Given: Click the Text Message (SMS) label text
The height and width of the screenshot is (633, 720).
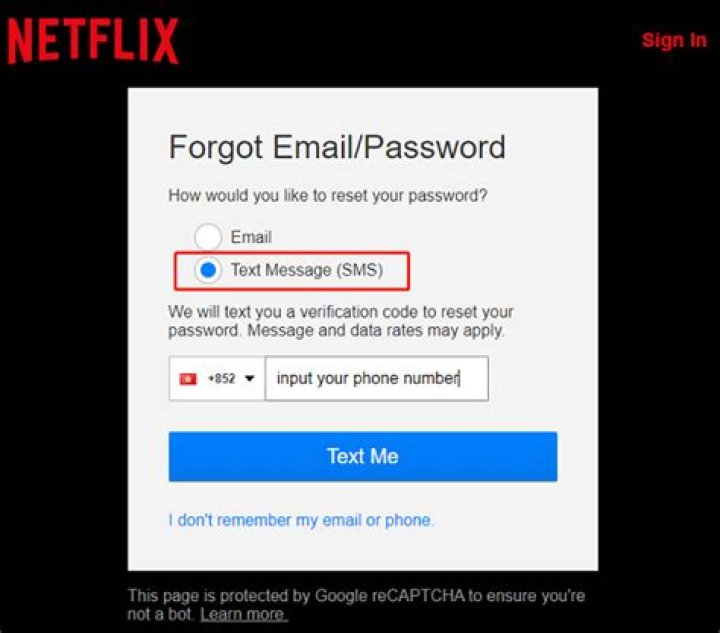Looking at the screenshot, I should pos(306,269).
